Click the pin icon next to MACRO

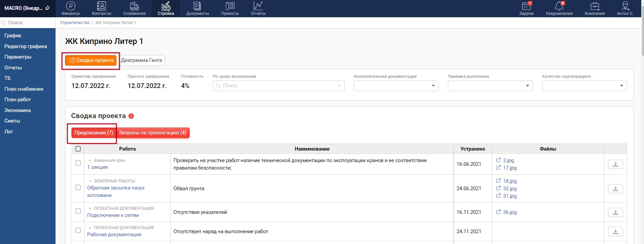[x=48, y=8]
